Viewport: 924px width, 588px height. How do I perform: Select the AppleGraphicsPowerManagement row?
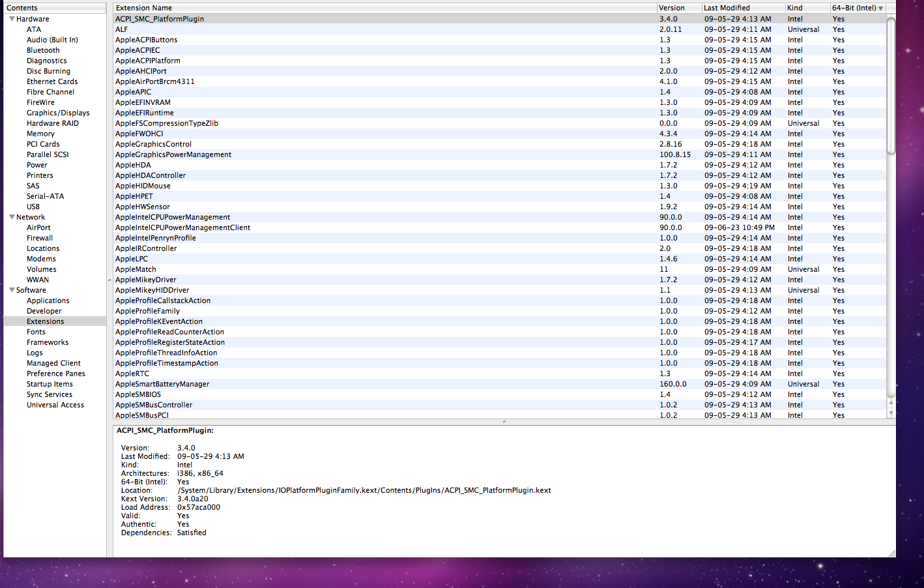(500, 154)
